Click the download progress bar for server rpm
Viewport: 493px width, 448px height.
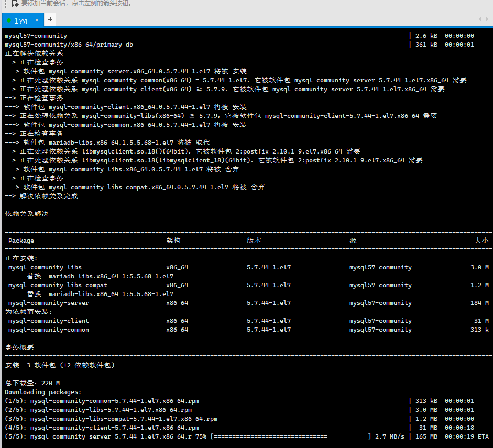[x=291, y=436]
